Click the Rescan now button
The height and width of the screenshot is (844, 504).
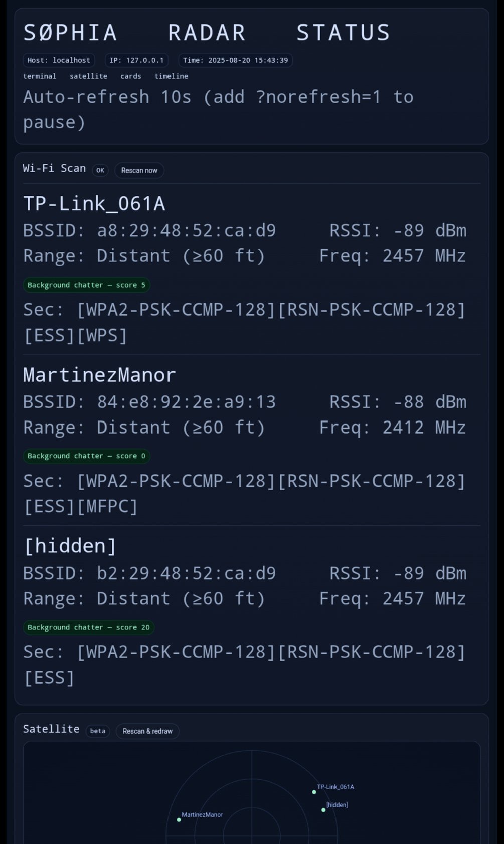point(139,170)
